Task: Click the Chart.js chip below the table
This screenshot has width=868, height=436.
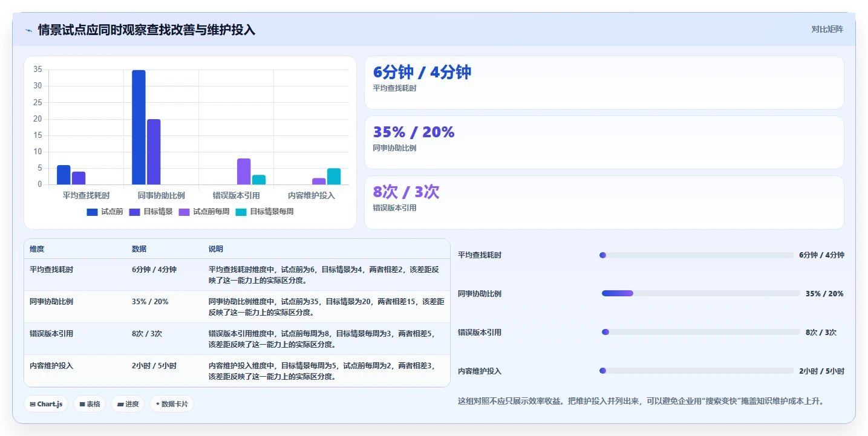Action: (46, 404)
